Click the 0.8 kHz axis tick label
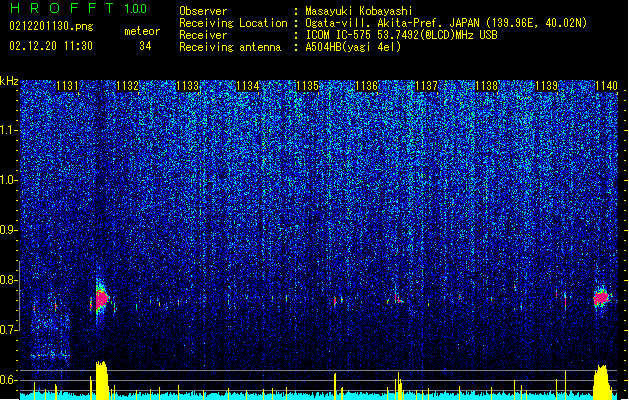629x400 pixels. (x=9, y=280)
